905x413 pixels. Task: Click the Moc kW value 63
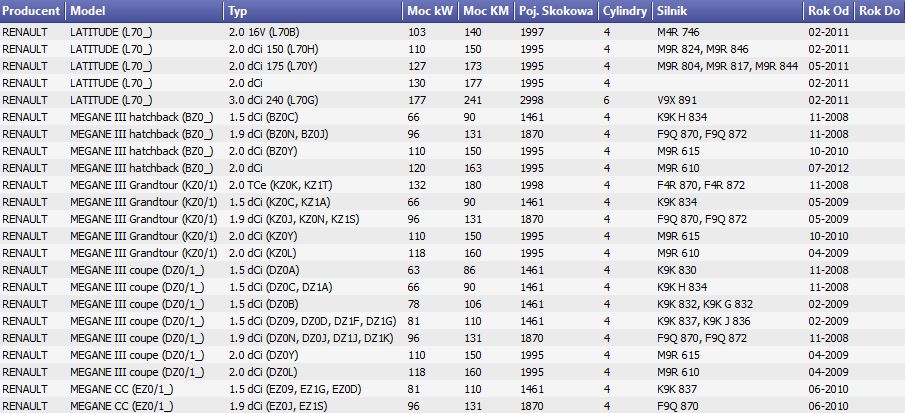413,270
